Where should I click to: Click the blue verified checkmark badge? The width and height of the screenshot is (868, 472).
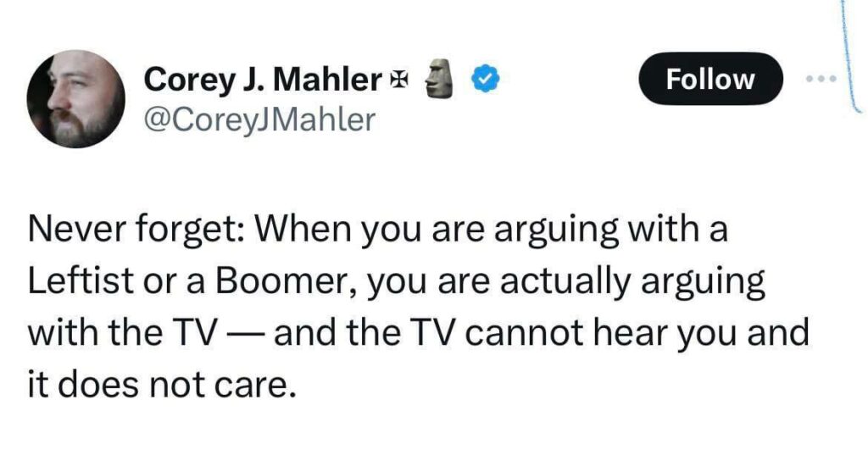click(x=483, y=80)
